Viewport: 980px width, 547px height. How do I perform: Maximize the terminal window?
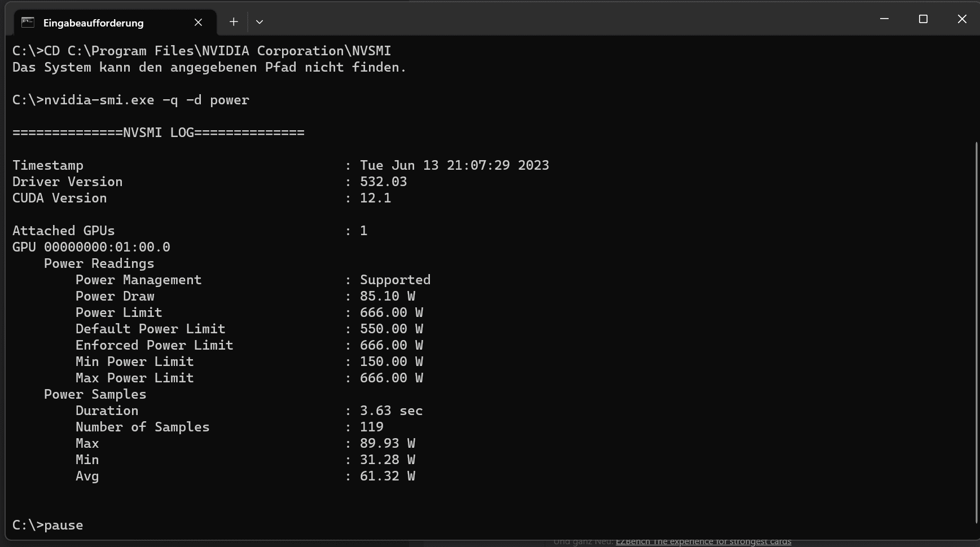click(x=923, y=19)
